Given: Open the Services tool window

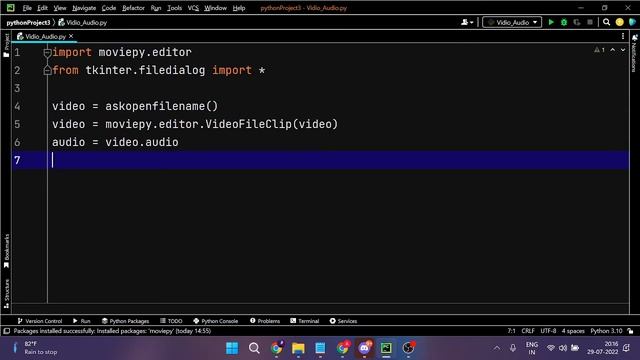Looking at the screenshot, I should [343, 321].
